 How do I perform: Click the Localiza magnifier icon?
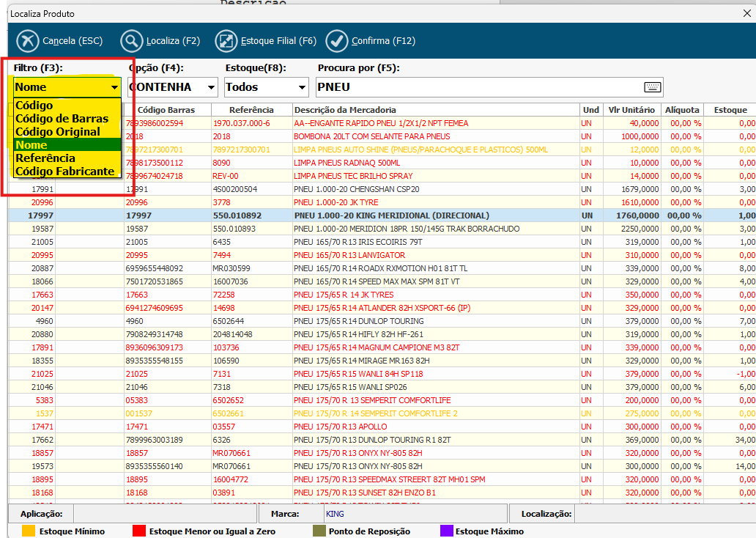pyautogui.click(x=132, y=41)
